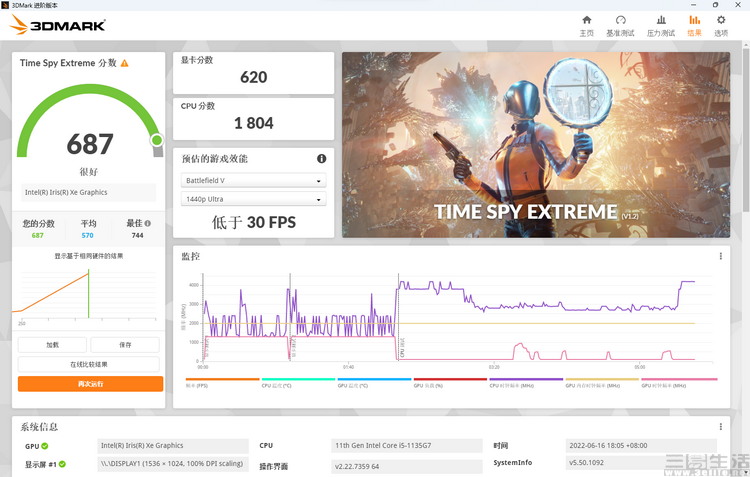This screenshot has width=750, height=477.
Task: Toggle the GPU clock frequency pink legend
Action: pos(679,383)
